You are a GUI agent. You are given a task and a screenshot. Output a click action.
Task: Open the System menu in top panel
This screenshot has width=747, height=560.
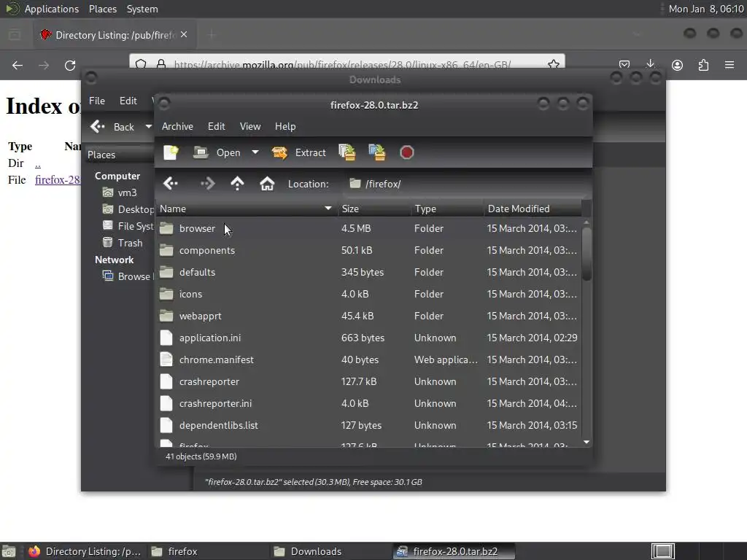point(142,9)
